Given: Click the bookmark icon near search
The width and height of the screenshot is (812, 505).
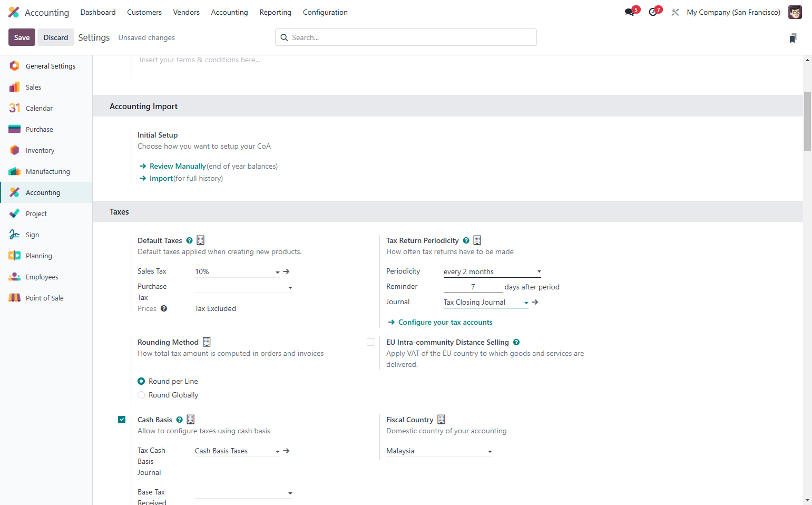Looking at the screenshot, I should (793, 38).
